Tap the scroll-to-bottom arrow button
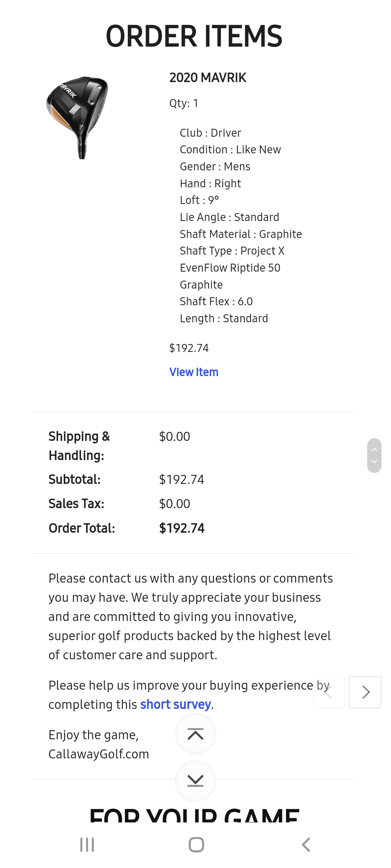 pyautogui.click(x=195, y=781)
